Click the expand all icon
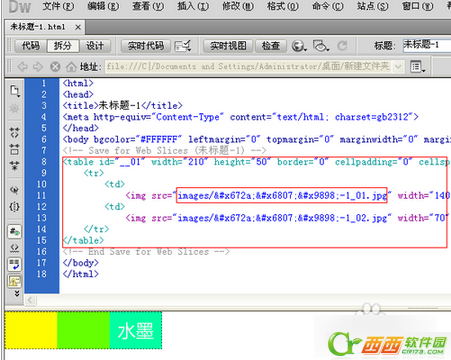This screenshot has width=451, height=360. pyautogui.click(x=14, y=166)
